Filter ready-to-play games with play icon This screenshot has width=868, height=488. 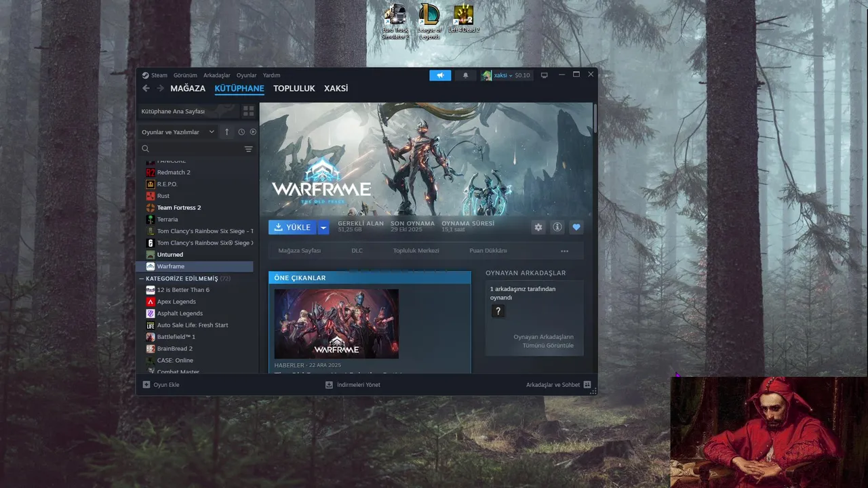click(253, 132)
